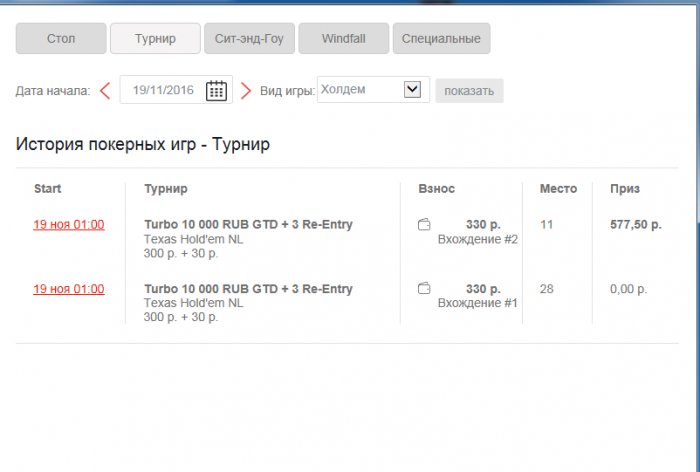Click place value 28
Viewport: 700px width, 472px height.
546,289
